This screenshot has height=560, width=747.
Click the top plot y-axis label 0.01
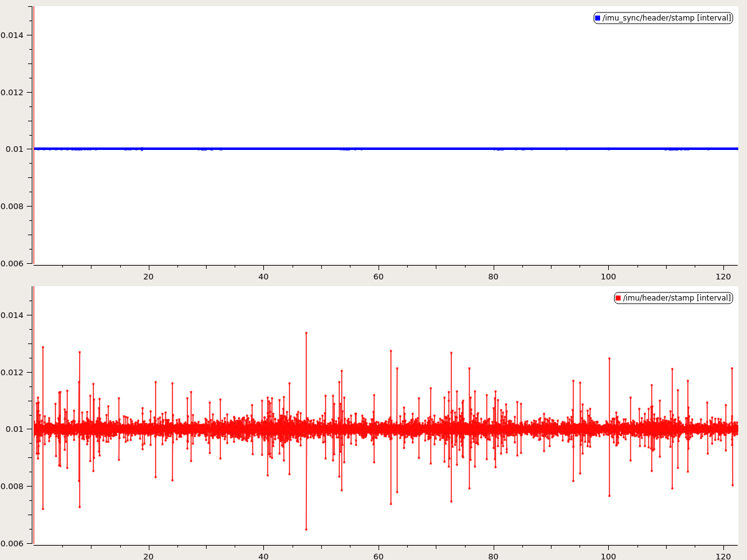14,149
